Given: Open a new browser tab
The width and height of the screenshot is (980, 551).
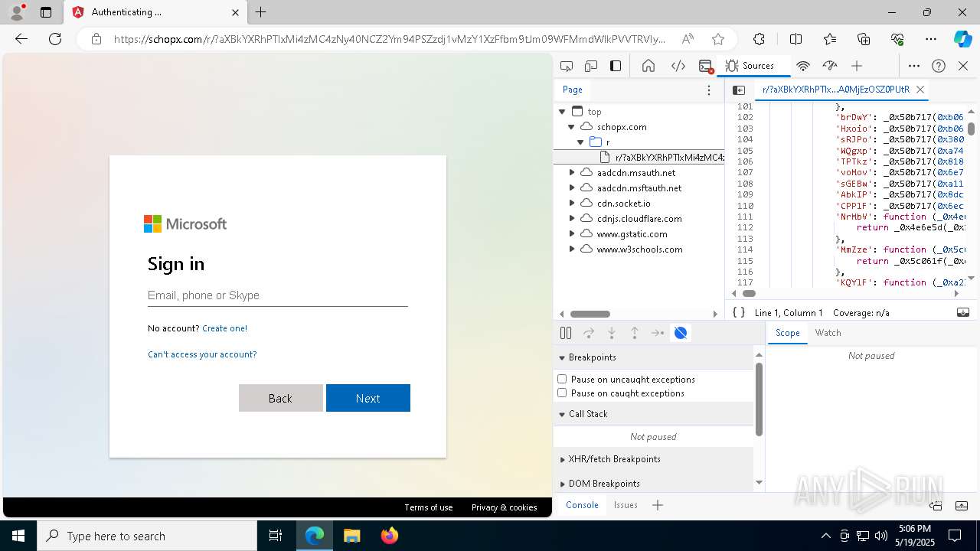Looking at the screenshot, I should pyautogui.click(x=260, y=12).
